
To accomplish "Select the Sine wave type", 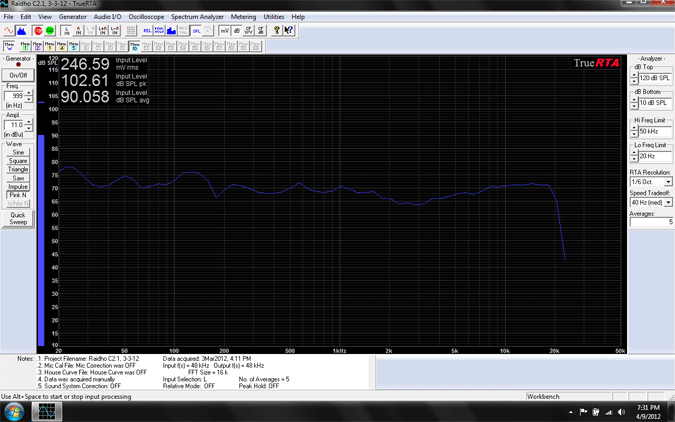I will point(18,152).
